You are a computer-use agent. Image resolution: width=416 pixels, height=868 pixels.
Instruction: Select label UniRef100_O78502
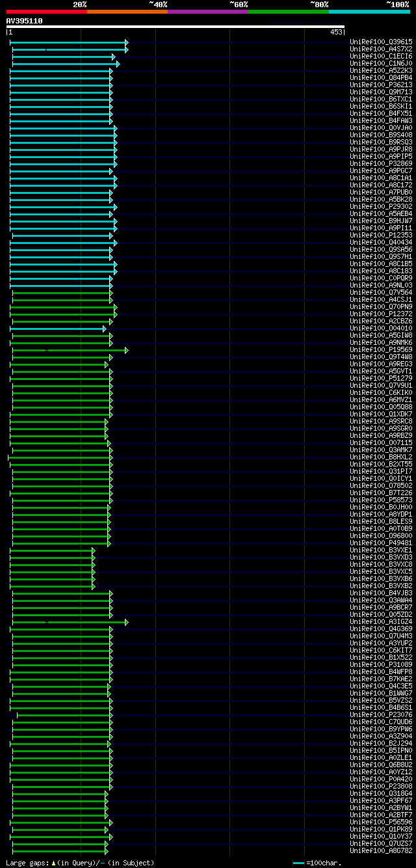pos(381,485)
